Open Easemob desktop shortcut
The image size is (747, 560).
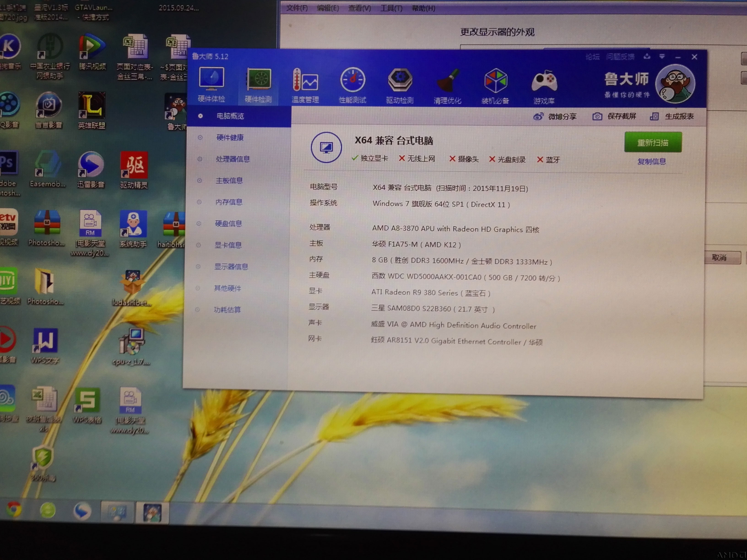click(x=47, y=169)
